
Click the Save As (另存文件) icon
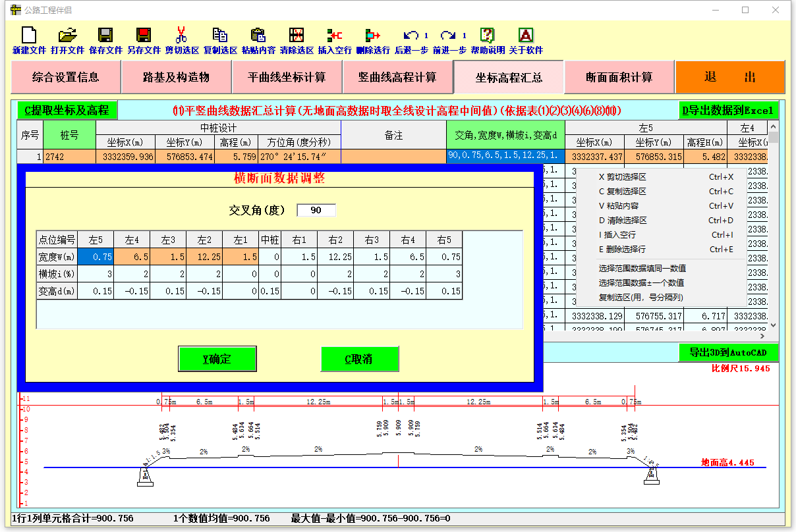(x=144, y=36)
